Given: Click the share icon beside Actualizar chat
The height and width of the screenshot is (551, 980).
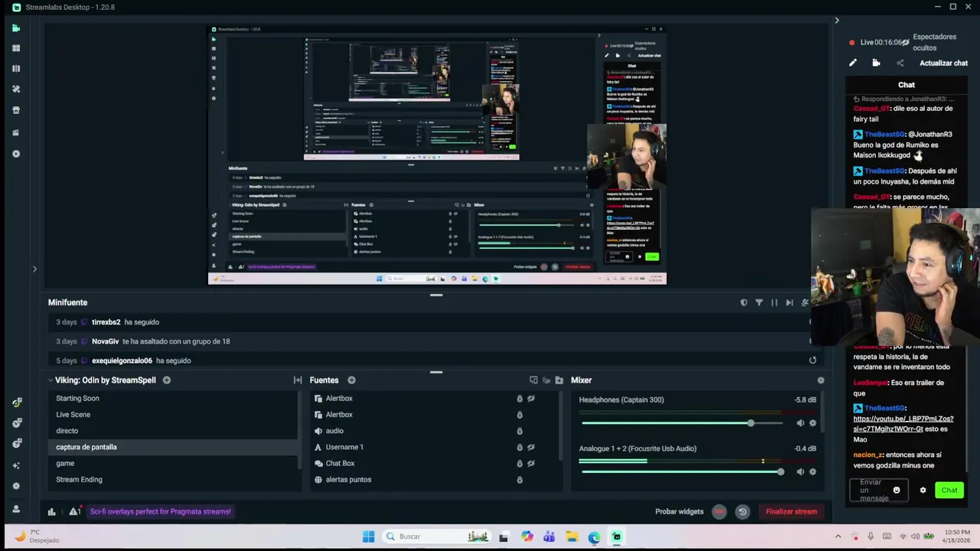Looking at the screenshot, I should click(900, 64).
